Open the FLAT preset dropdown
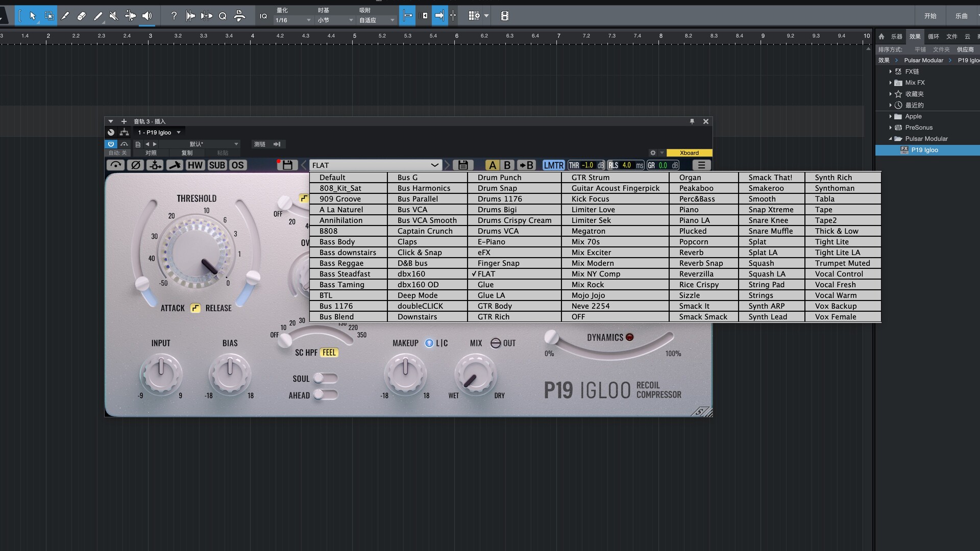Viewport: 980px width, 551px height. pyautogui.click(x=376, y=165)
